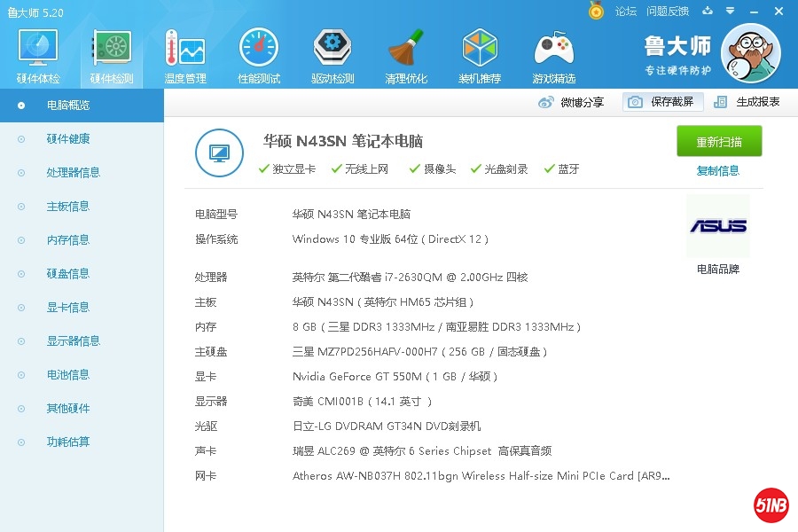The image size is (798, 532).
Task: Generate a report with 生成报表
Action: (x=747, y=102)
